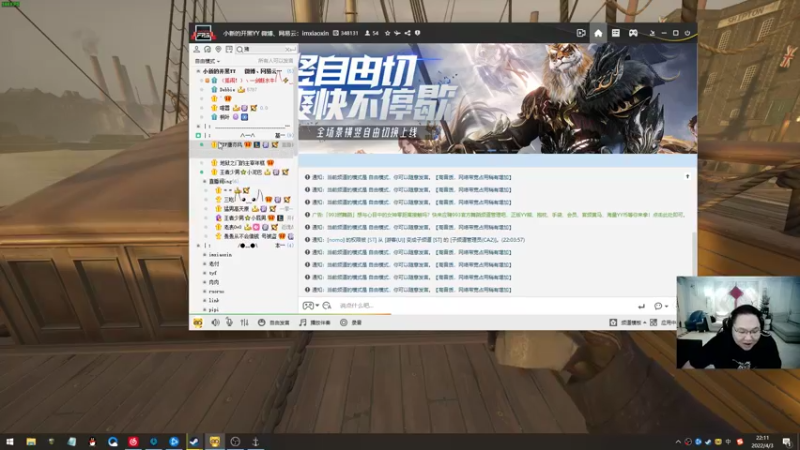800x450 pixels.
Task: Show hidden system tray icons chevron
Action: point(678,442)
